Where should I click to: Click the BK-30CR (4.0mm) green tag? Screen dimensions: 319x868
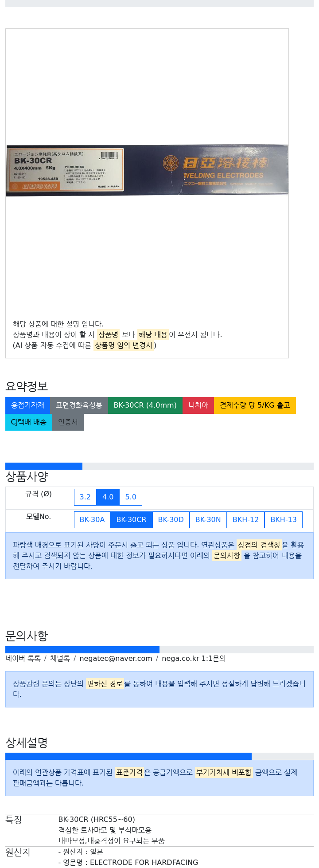145,405
